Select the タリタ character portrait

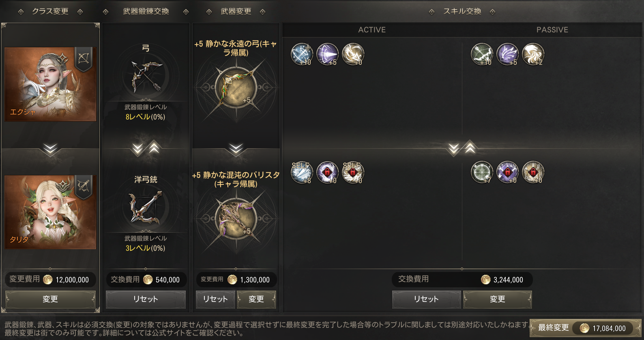point(50,212)
